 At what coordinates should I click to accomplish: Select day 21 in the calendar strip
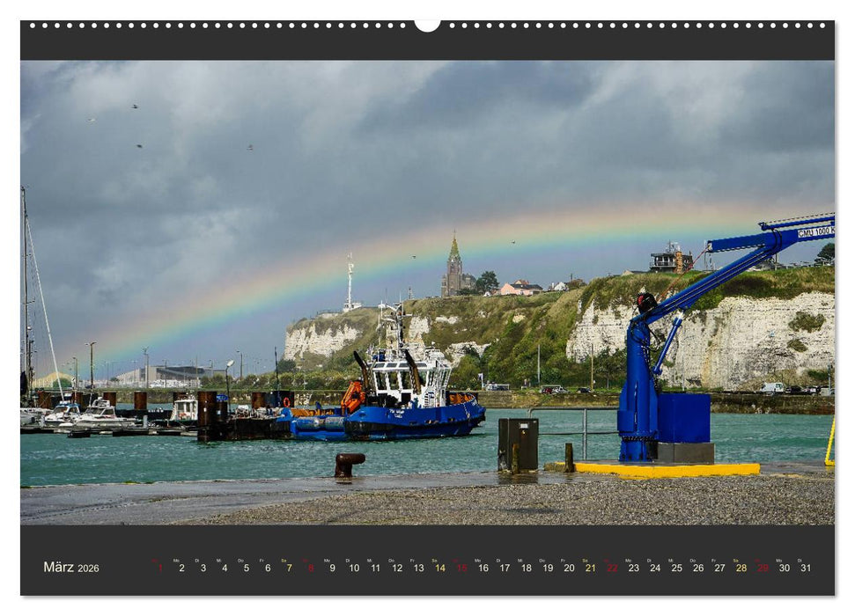590,568
